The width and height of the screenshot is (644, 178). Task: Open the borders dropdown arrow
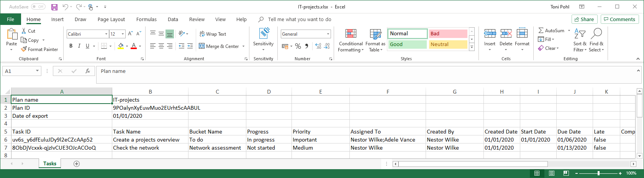tap(111, 46)
